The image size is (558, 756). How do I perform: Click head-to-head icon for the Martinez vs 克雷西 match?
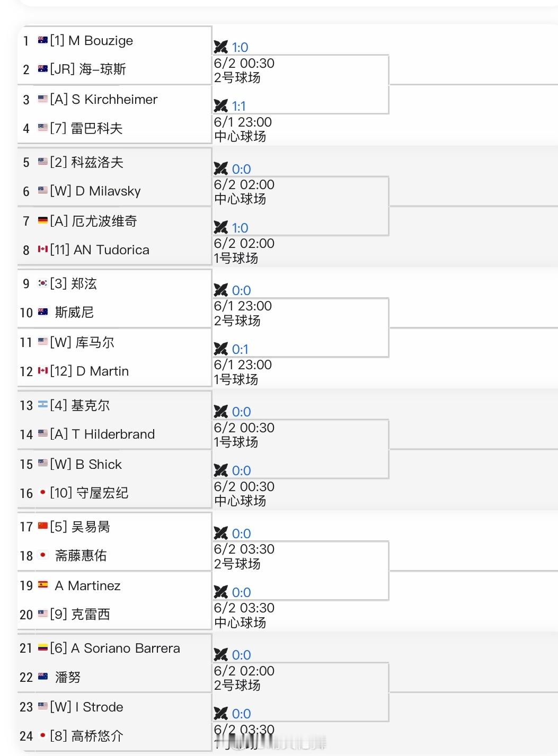[x=220, y=592]
